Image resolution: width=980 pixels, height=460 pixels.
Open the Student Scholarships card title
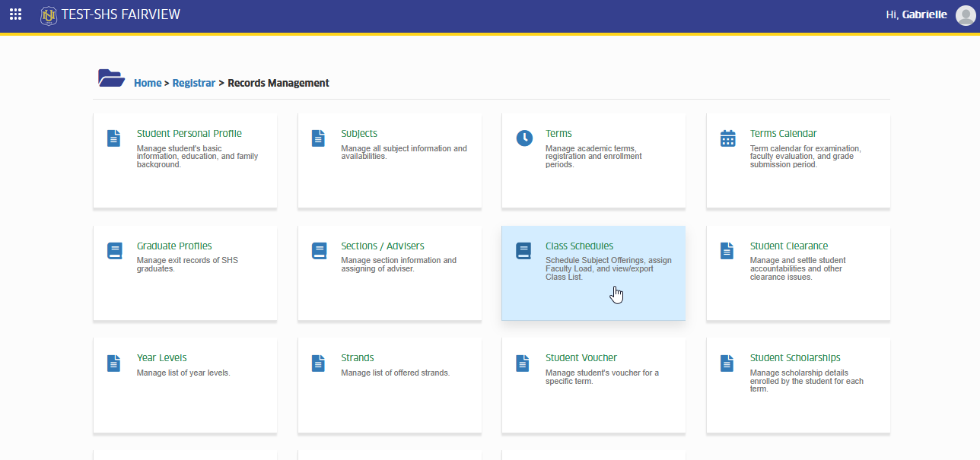(x=795, y=358)
